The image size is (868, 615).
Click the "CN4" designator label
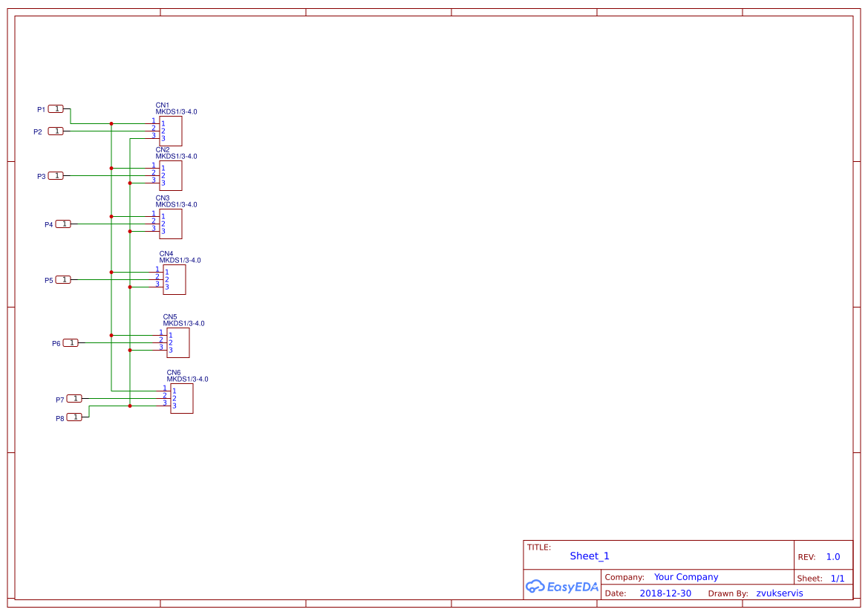pos(166,254)
